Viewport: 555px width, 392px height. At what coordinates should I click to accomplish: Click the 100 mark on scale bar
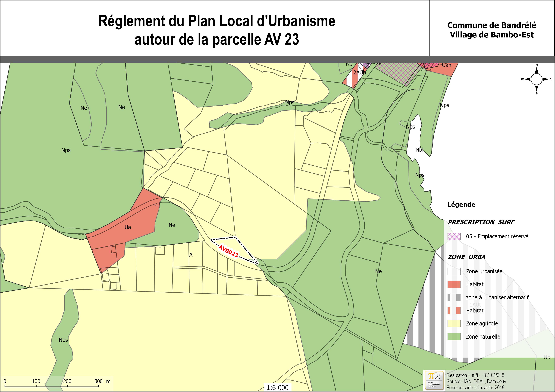[36, 381]
